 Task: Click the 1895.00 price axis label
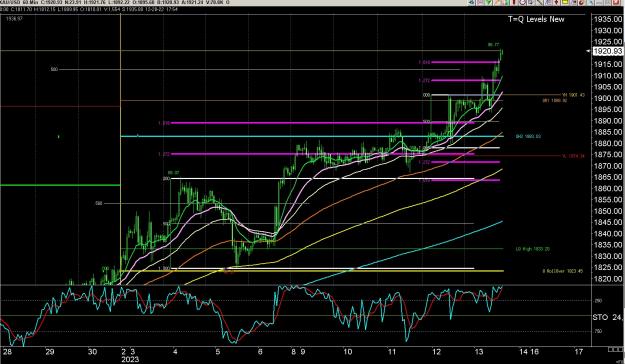(608, 109)
